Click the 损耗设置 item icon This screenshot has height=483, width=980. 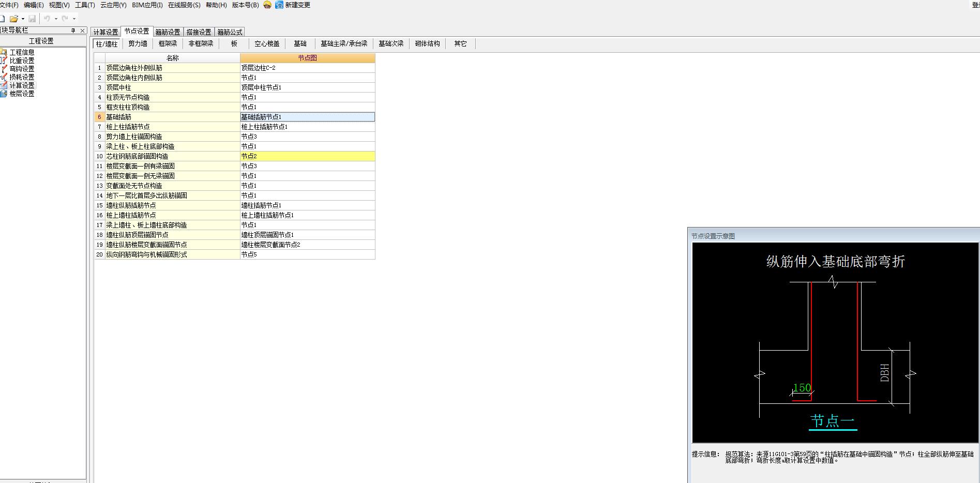point(4,77)
